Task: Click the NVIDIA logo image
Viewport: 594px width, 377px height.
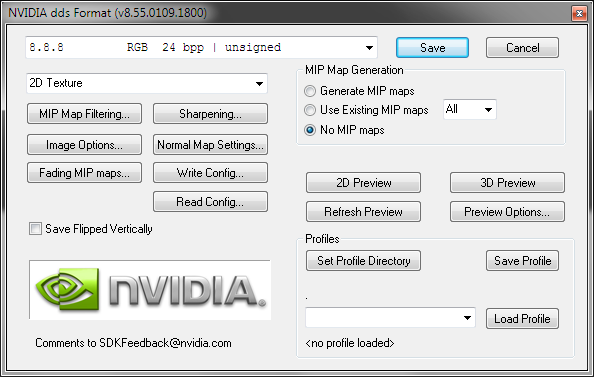Action: pyautogui.click(x=150, y=290)
